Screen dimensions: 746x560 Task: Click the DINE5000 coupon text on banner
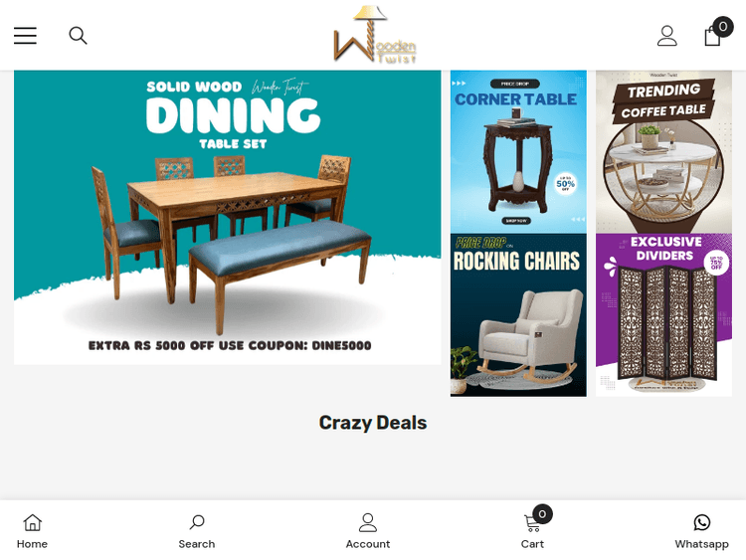point(341,345)
